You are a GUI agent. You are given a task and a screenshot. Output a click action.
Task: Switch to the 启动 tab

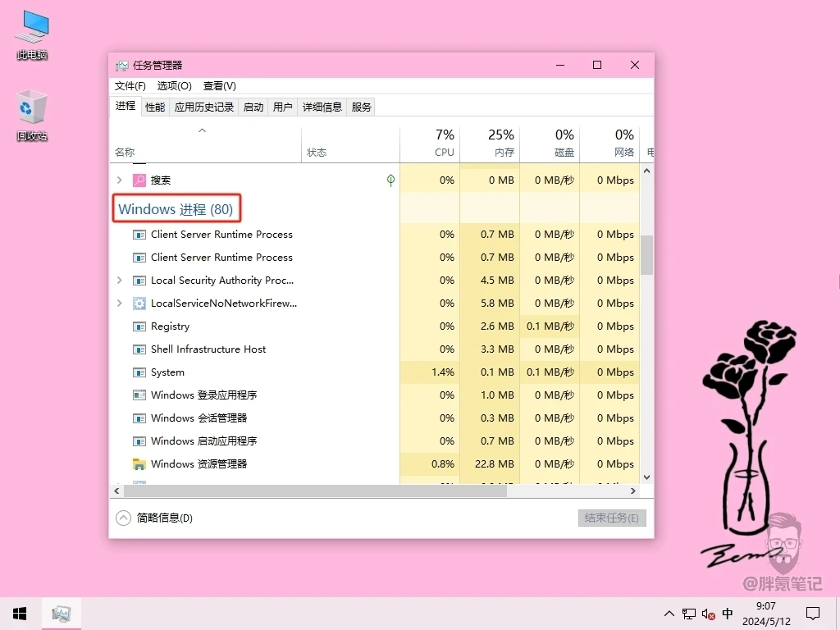coord(253,107)
